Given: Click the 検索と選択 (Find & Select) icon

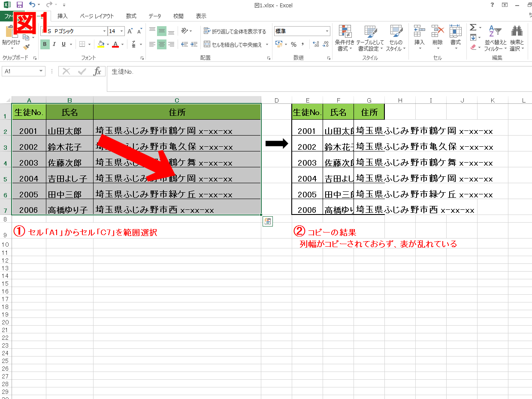Looking at the screenshot, I should point(517,38).
